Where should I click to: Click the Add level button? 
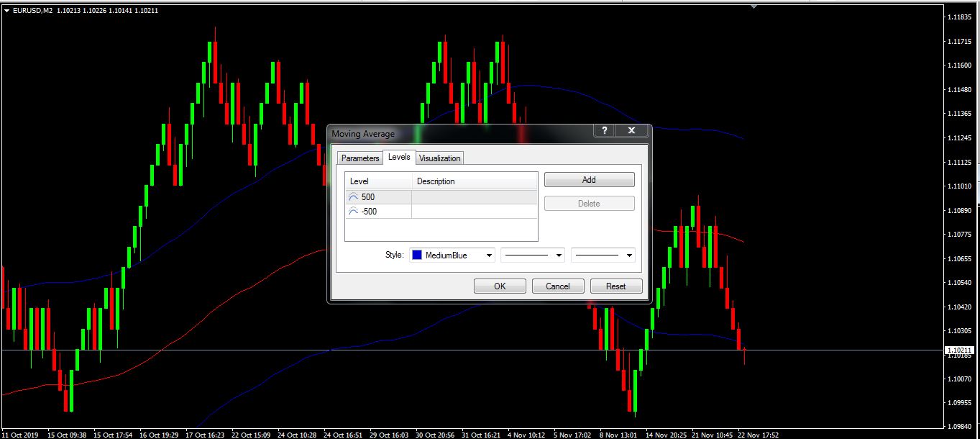click(589, 180)
